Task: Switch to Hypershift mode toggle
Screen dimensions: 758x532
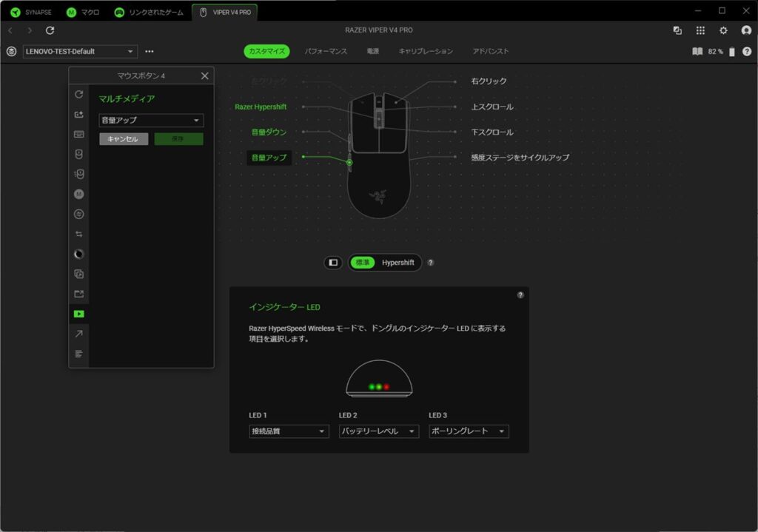Action: pos(398,263)
